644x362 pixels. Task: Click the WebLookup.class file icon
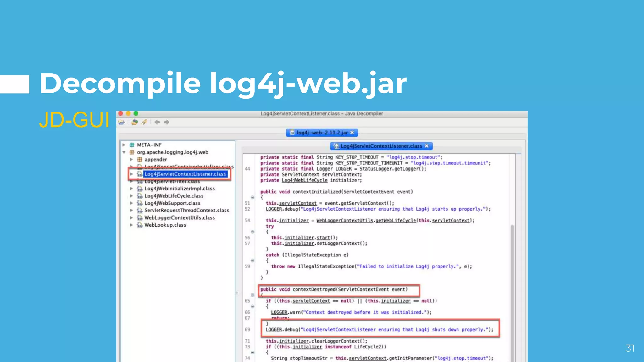pos(140,225)
